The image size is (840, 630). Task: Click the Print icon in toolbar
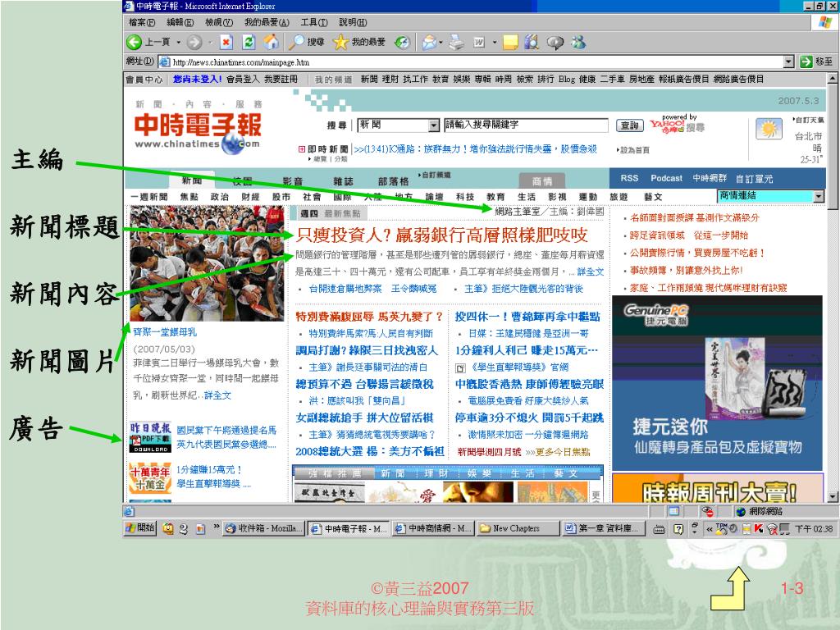tap(456, 43)
